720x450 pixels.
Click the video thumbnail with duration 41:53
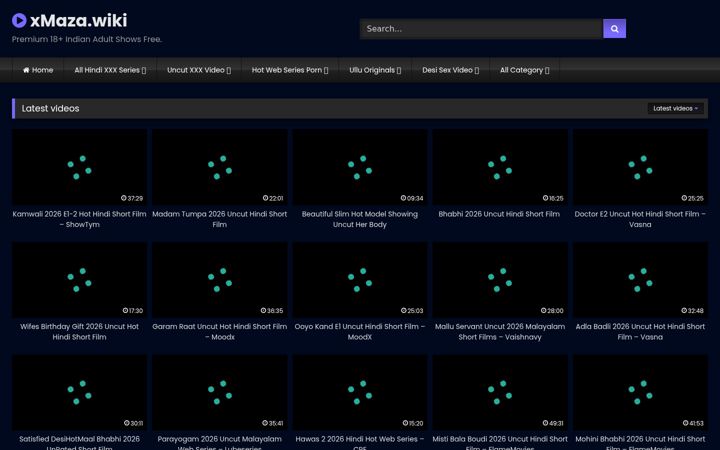(x=640, y=392)
